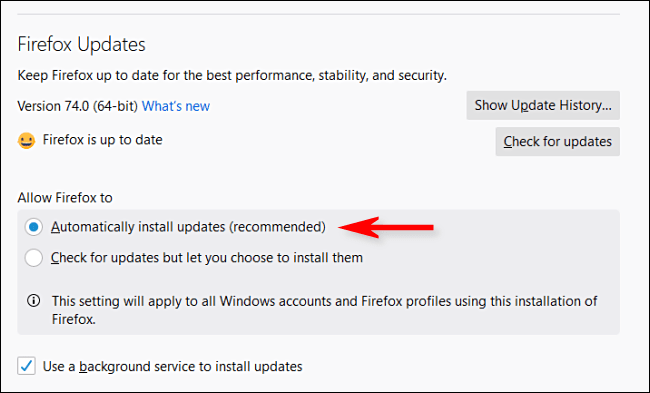Click the 'Keep Firefox up to date' description text
The width and height of the screenshot is (650, 393).
click(232, 75)
